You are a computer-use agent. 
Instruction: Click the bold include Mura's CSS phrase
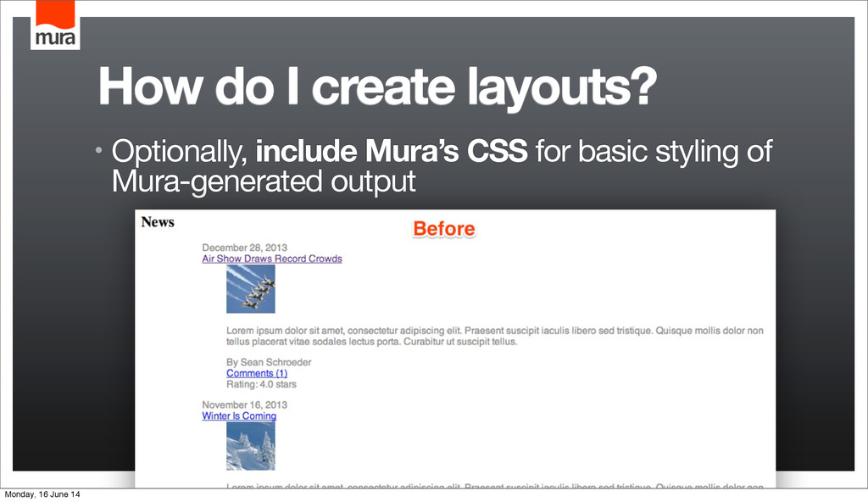click(x=392, y=151)
